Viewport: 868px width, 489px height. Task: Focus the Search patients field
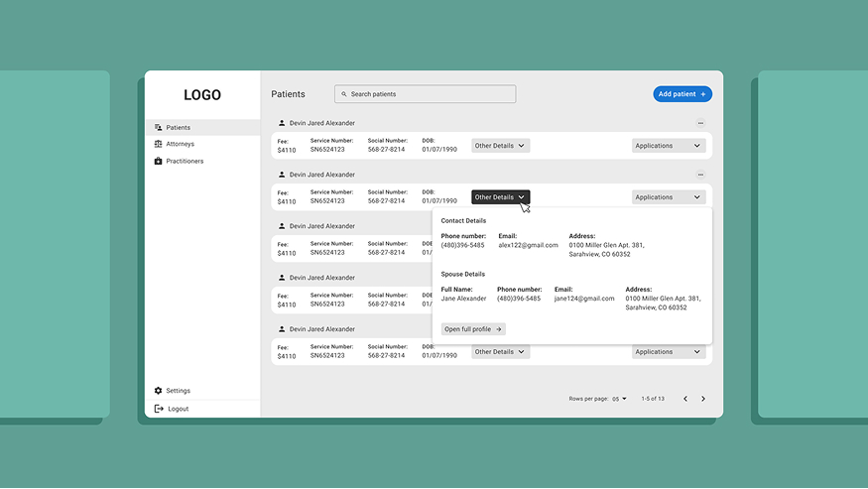(426, 94)
